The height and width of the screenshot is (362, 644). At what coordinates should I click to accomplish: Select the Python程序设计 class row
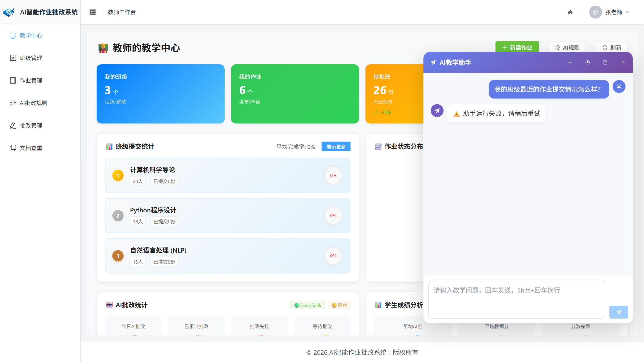228,216
